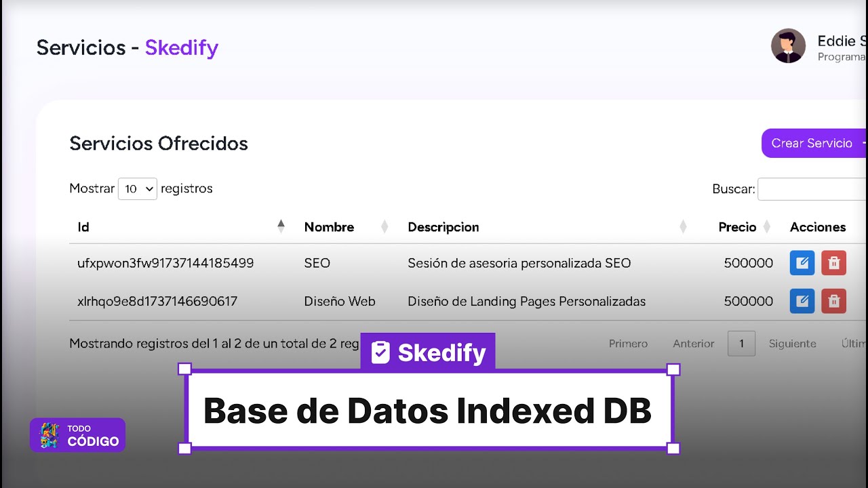Click the 'Servicios - Skedify' page title

click(127, 48)
